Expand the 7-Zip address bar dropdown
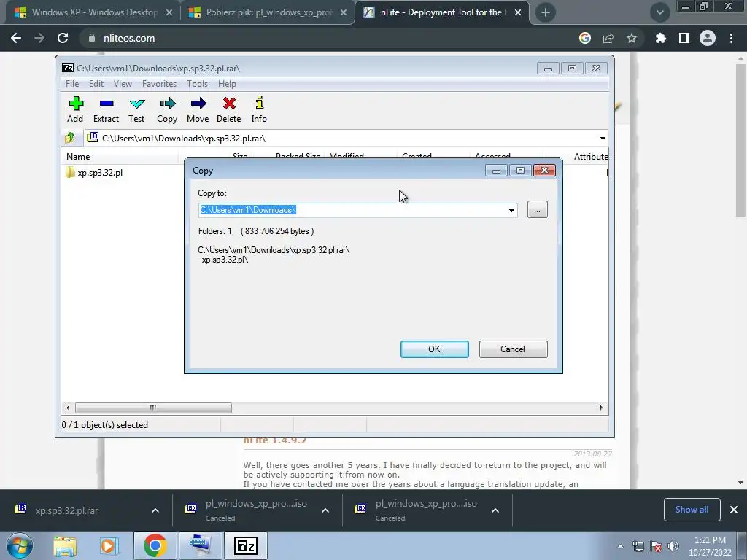The height and width of the screenshot is (560, 747). click(603, 139)
